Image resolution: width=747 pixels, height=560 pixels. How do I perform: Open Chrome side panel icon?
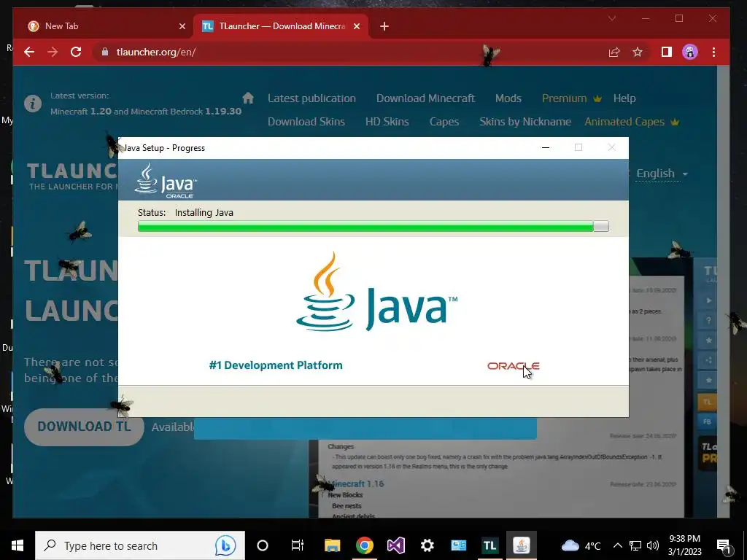coord(667,52)
